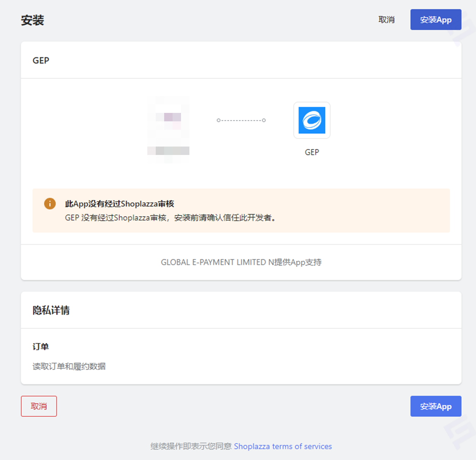Click the 订单 permission heading

(x=41, y=347)
